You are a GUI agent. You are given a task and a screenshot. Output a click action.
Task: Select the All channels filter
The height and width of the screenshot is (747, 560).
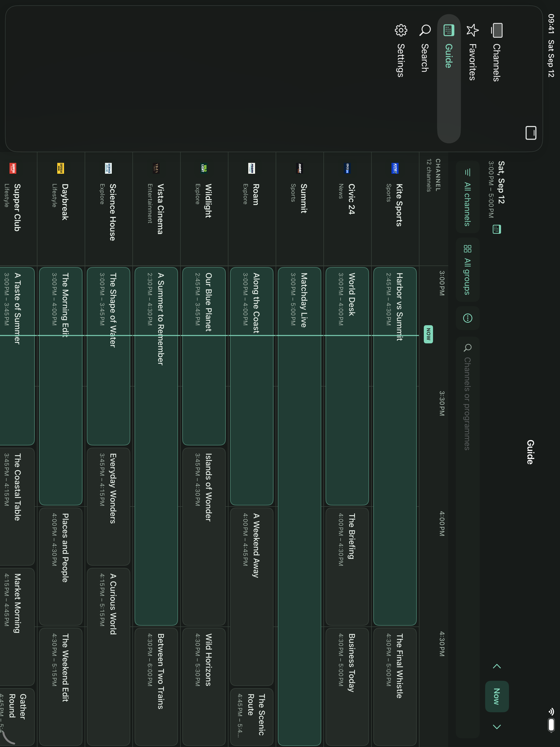(x=467, y=197)
